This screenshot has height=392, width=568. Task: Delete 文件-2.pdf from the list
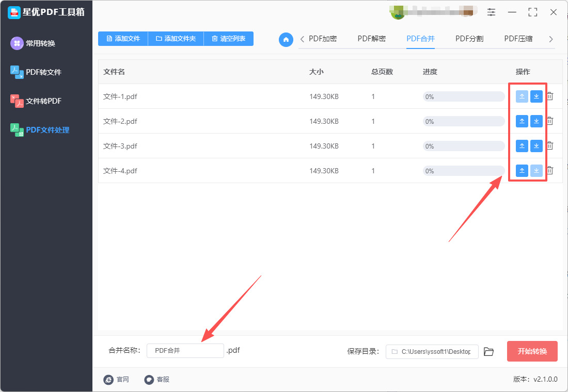(x=550, y=121)
